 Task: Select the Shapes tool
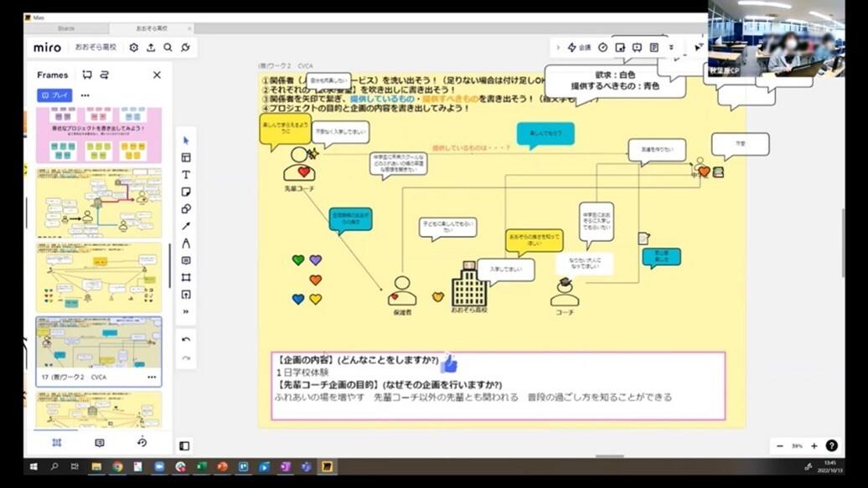pyautogui.click(x=186, y=209)
